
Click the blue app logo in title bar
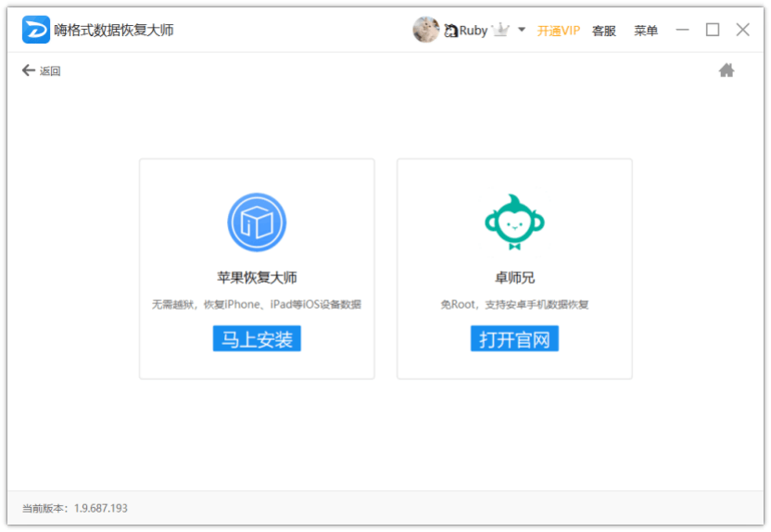36,30
